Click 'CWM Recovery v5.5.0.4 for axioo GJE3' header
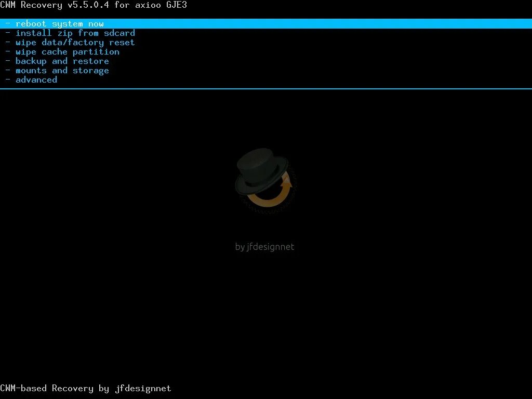Image resolution: width=532 pixels, height=399 pixels. point(94,5)
